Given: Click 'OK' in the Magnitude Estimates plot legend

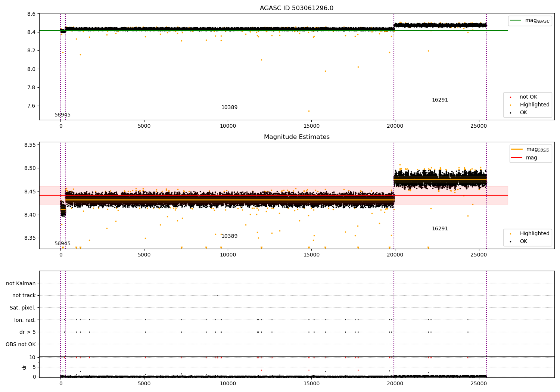Looking at the screenshot, I should [x=523, y=242].
